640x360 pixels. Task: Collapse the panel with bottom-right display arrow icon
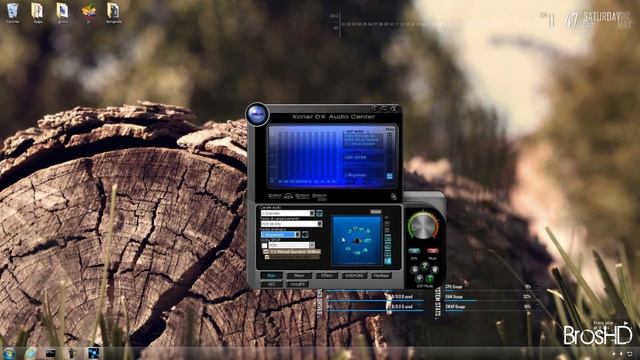coord(393,196)
